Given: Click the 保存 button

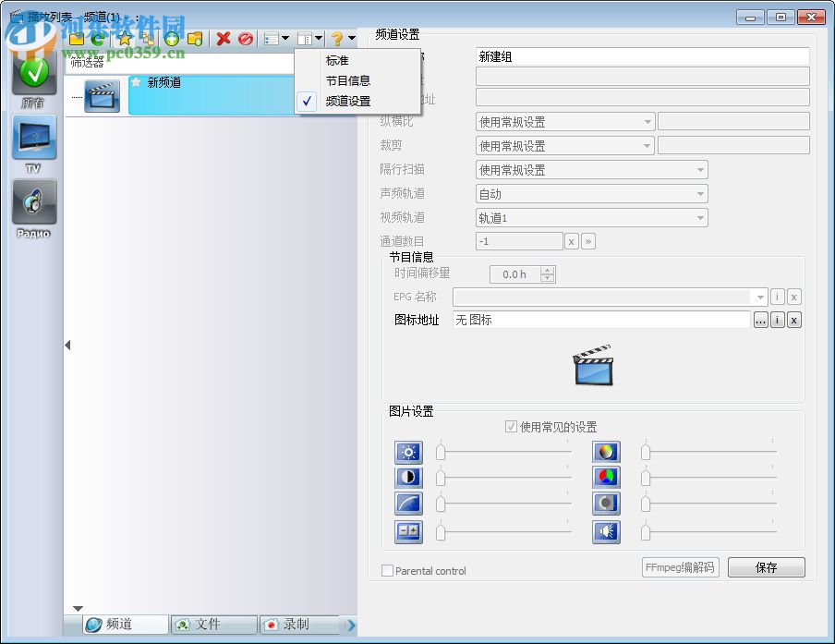Looking at the screenshot, I should (x=767, y=568).
